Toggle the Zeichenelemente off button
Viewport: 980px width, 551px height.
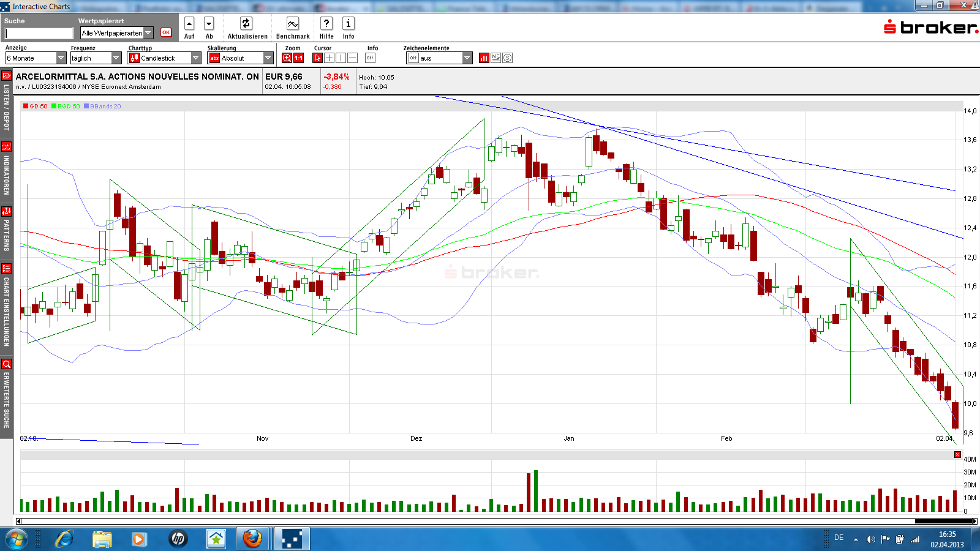point(413,57)
